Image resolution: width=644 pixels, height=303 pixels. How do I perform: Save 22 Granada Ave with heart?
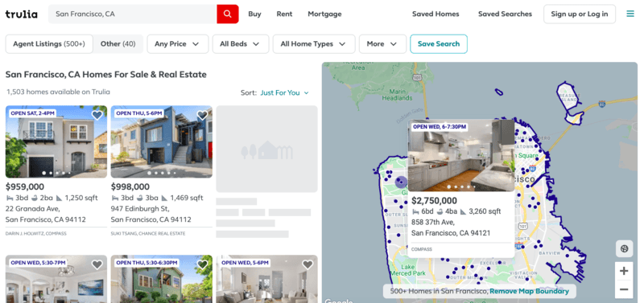pos(97,115)
